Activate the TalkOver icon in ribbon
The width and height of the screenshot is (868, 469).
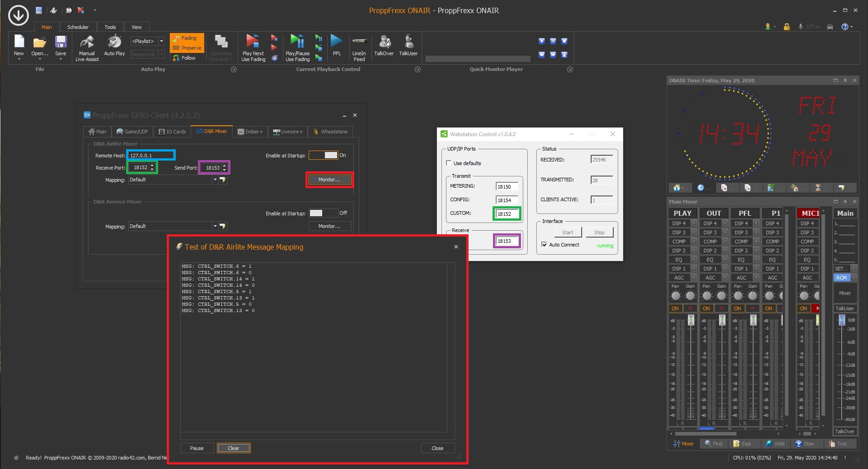pyautogui.click(x=384, y=42)
